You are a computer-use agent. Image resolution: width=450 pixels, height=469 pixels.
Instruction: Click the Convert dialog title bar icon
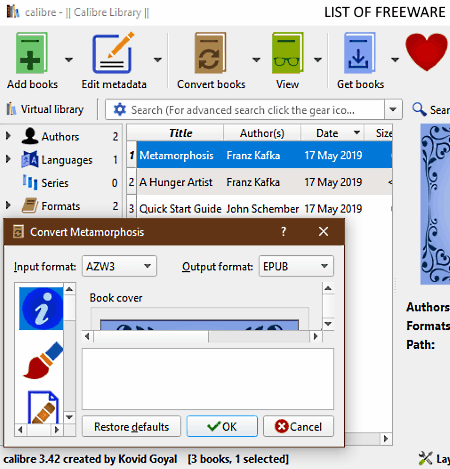(18, 231)
